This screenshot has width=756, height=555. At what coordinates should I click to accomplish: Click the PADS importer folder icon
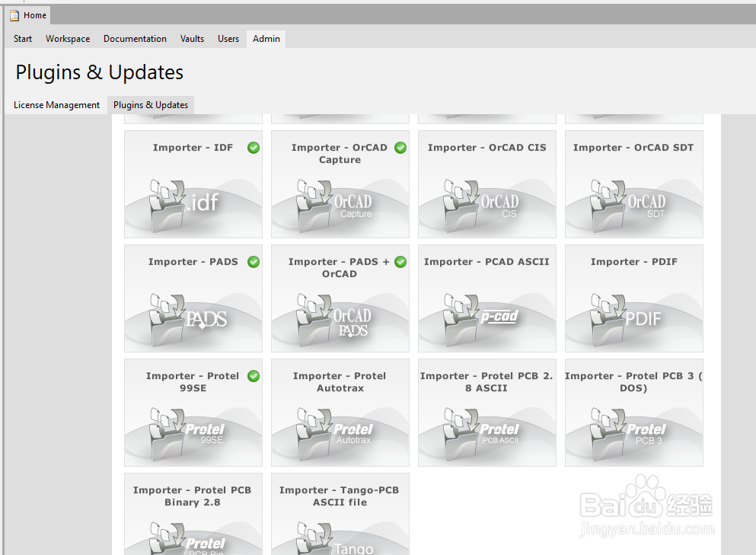click(x=188, y=319)
